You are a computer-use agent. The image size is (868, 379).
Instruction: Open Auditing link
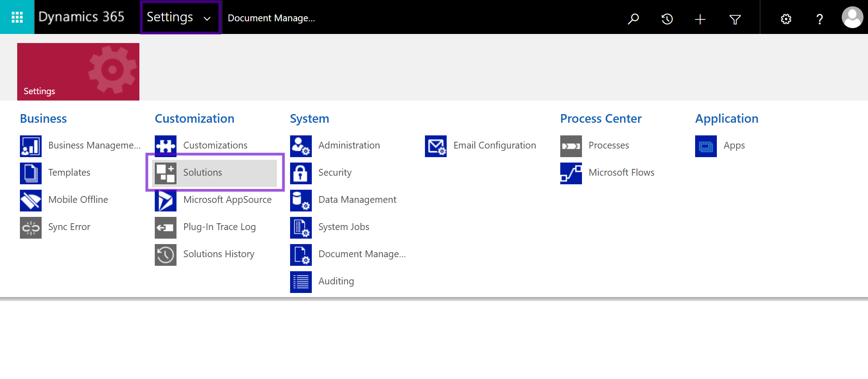(x=336, y=281)
